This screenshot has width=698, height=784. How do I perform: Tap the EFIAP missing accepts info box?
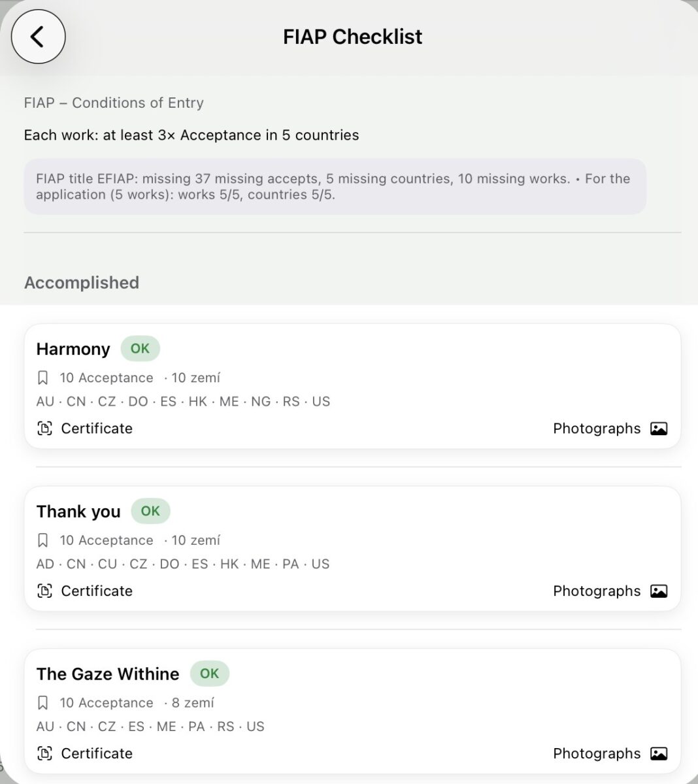pyautogui.click(x=335, y=187)
